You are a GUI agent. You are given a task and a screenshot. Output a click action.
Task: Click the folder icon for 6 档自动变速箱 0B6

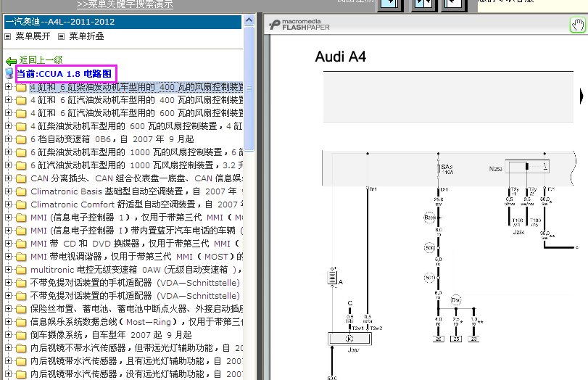(21, 139)
